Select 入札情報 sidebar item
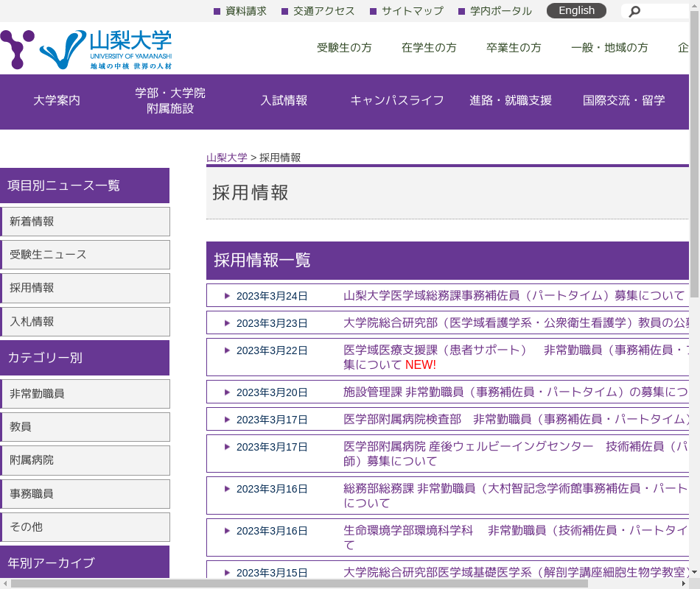Viewport: 700px width, 589px height. (x=85, y=322)
